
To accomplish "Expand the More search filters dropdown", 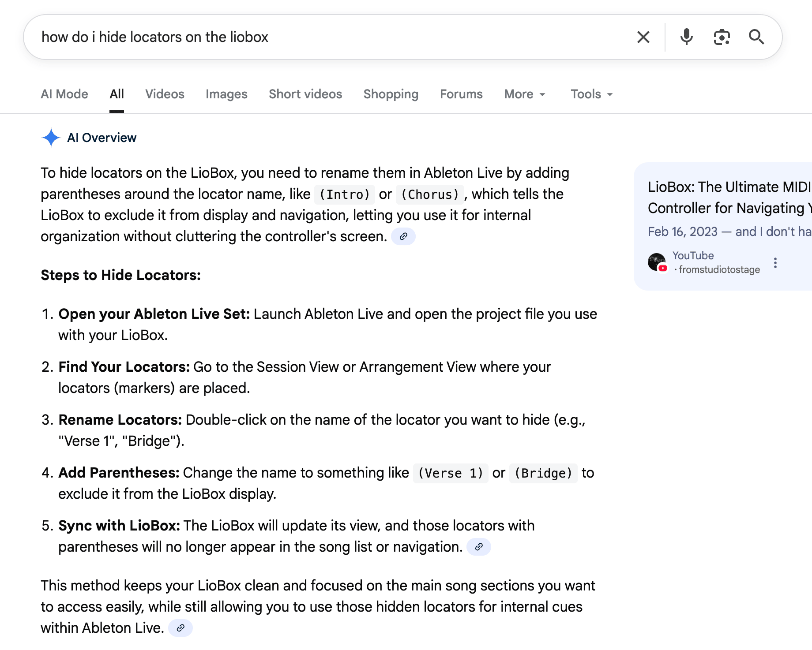I will (x=525, y=94).
